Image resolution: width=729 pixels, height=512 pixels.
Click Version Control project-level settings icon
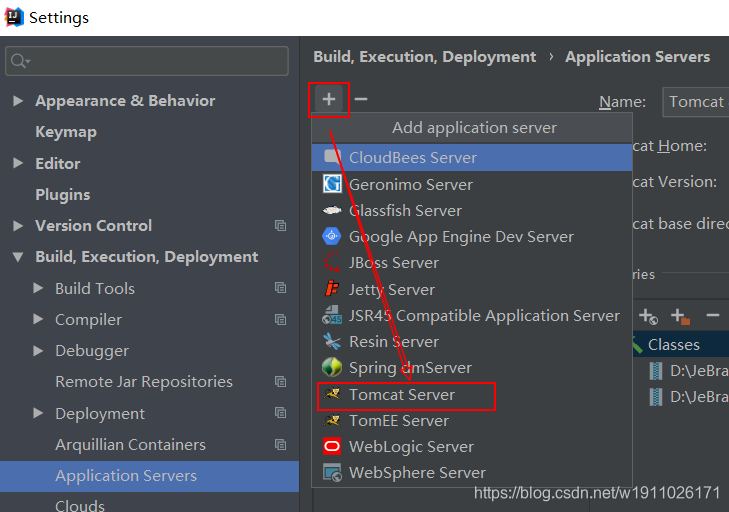coord(280,226)
